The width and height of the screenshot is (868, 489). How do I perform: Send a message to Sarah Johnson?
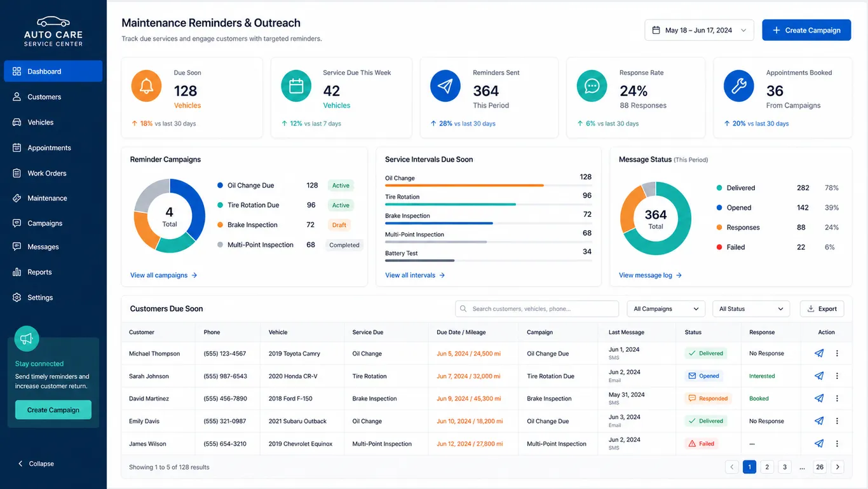click(819, 376)
